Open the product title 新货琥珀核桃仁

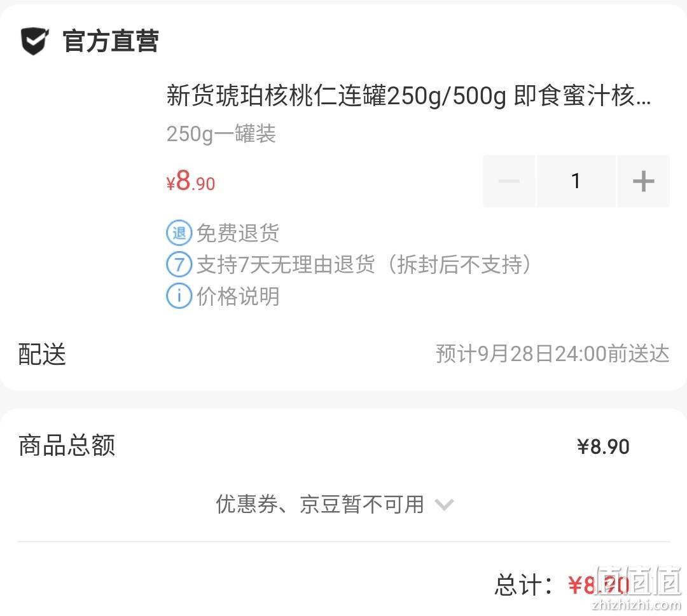click(408, 95)
